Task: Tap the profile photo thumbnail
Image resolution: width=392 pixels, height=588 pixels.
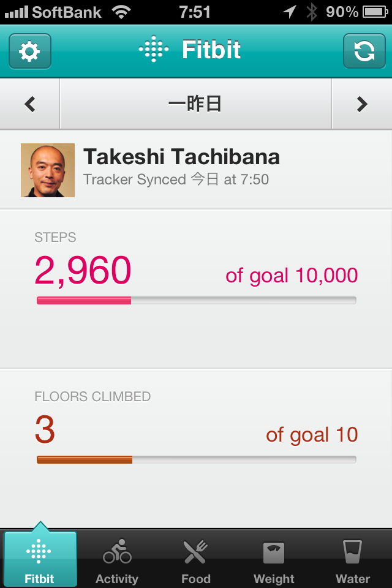Action: coord(48,170)
